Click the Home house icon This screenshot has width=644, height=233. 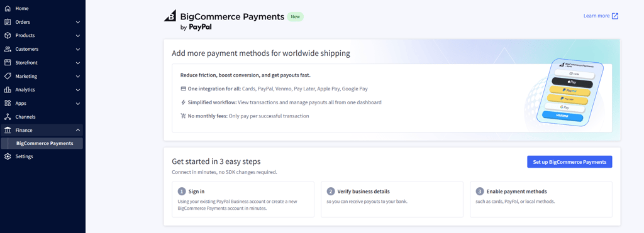tap(8, 8)
